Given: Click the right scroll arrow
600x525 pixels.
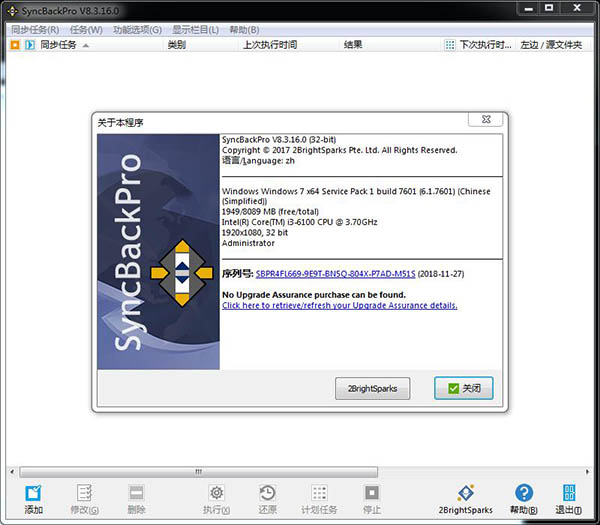Looking at the screenshot, I should (587, 472).
